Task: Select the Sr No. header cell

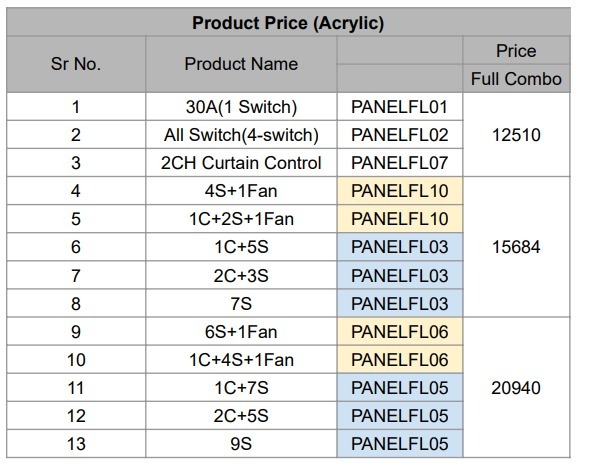Action: pos(76,64)
